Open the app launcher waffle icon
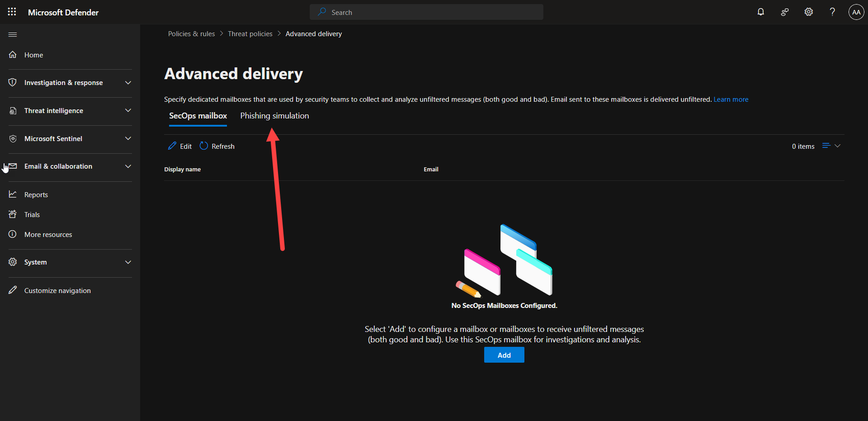 (x=12, y=12)
